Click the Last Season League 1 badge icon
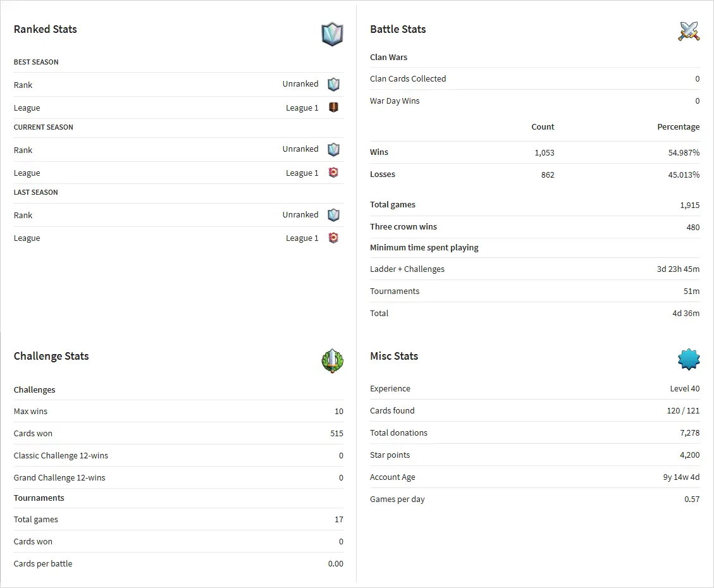Screen dimensions: 714x588 pos(333,238)
